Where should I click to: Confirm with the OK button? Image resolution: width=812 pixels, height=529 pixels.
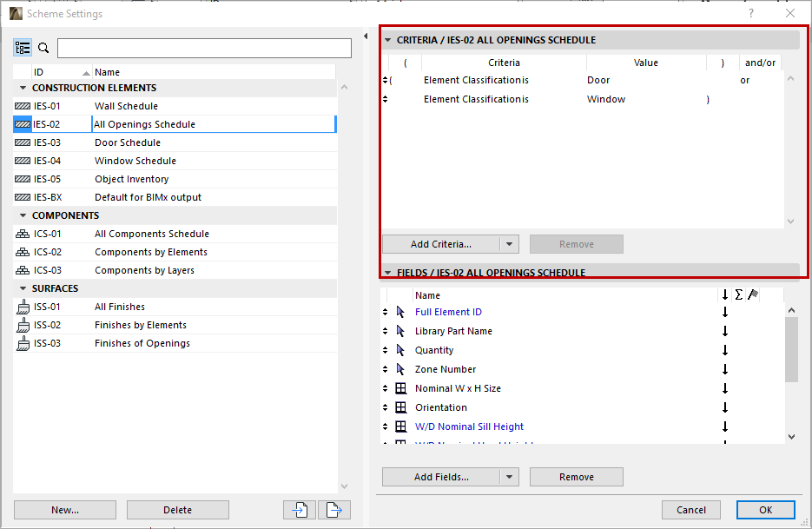pyautogui.click(x=765, y=510)
